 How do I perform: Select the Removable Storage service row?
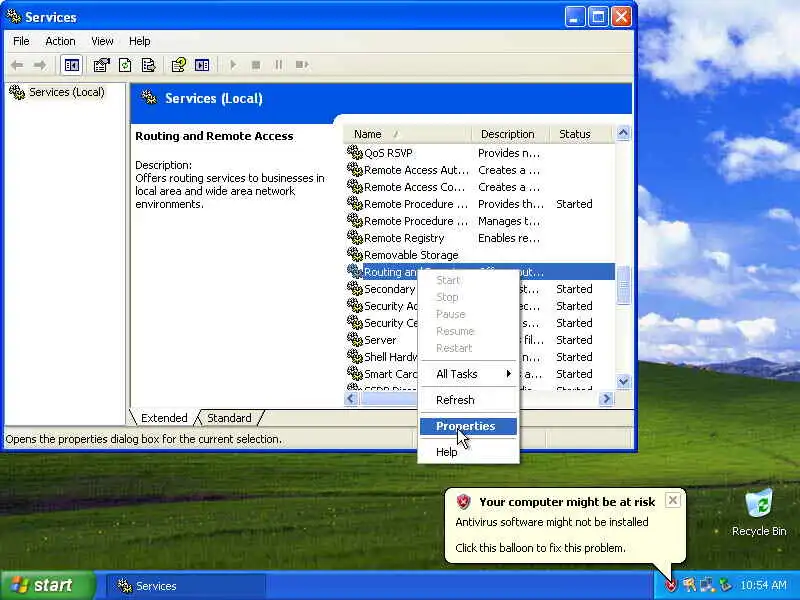480,255
